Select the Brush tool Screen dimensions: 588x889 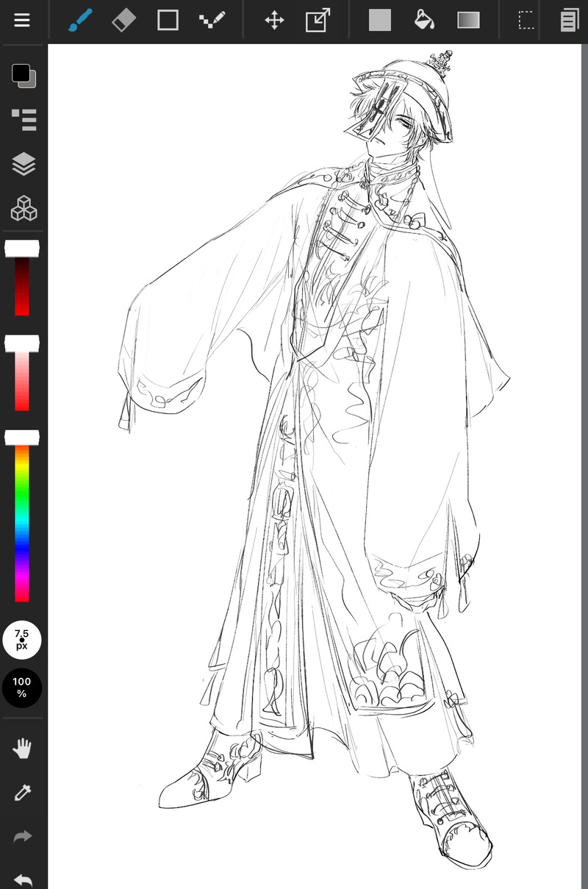click(79, 20)
